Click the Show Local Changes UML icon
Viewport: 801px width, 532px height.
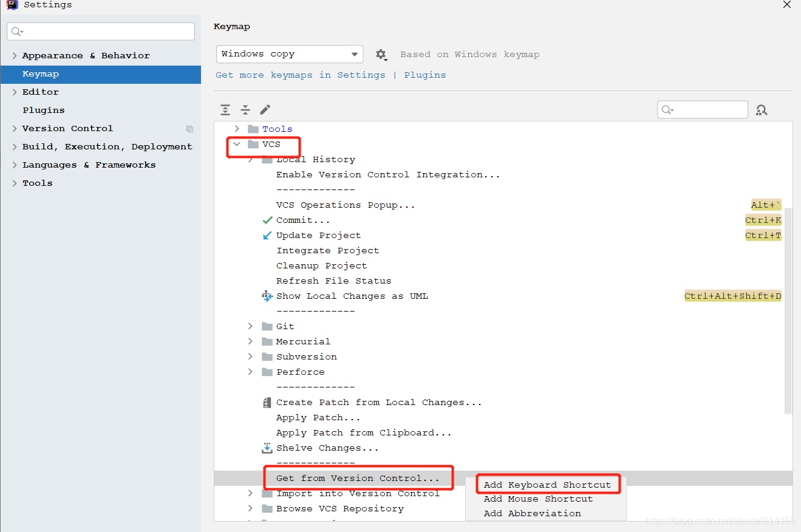click(267, 296)
